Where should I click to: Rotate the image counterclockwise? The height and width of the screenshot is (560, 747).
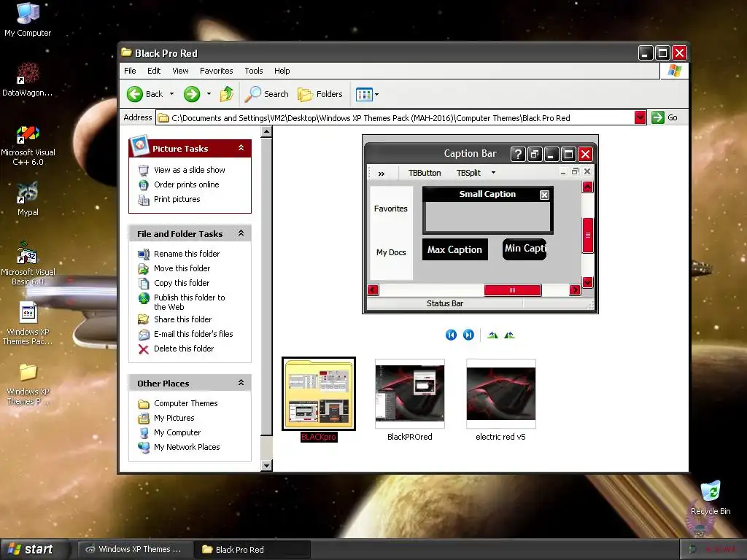tap(509, 335)
